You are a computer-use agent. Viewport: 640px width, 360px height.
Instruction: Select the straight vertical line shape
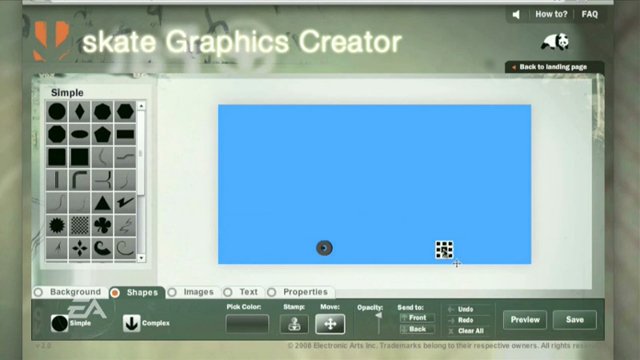(x=57, y=180)
